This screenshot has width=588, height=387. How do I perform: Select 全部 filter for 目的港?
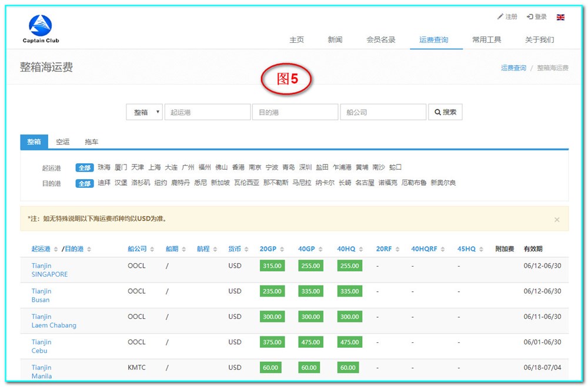pos(85,183)
